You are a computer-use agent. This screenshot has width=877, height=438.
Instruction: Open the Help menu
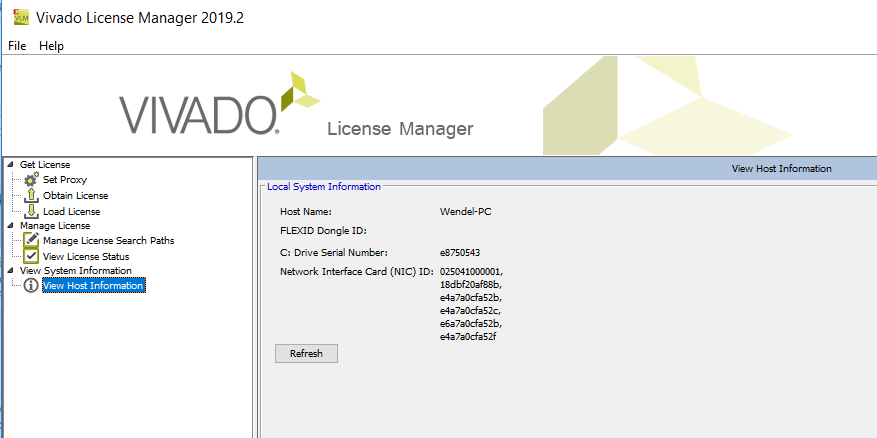51,46
